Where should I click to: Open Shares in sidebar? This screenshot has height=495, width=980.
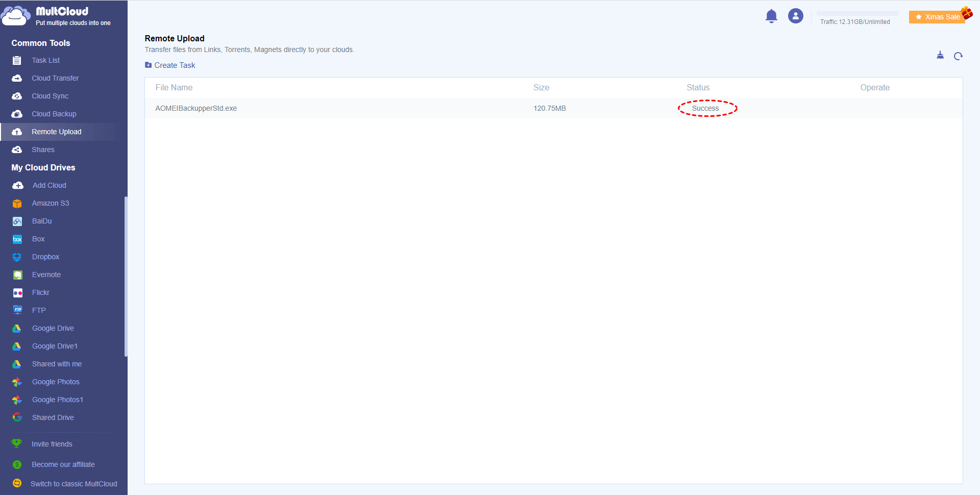pyautogui.click(x=43, y=150)
